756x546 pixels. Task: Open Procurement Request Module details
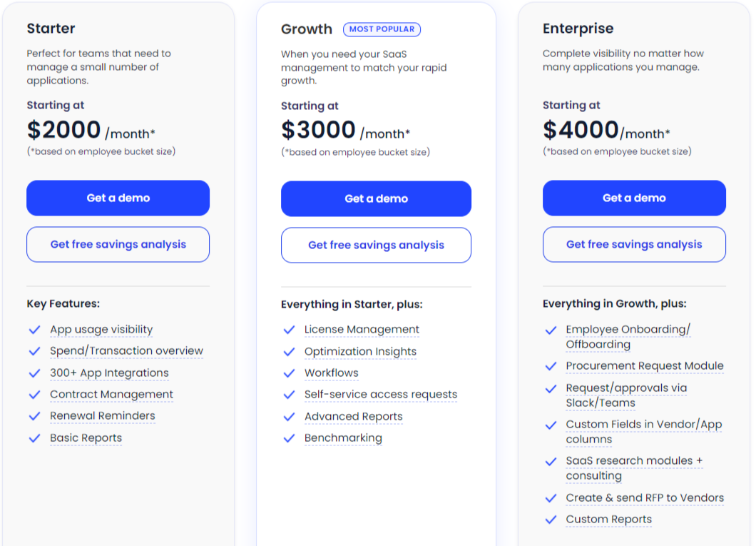click(x=645, y=365)
